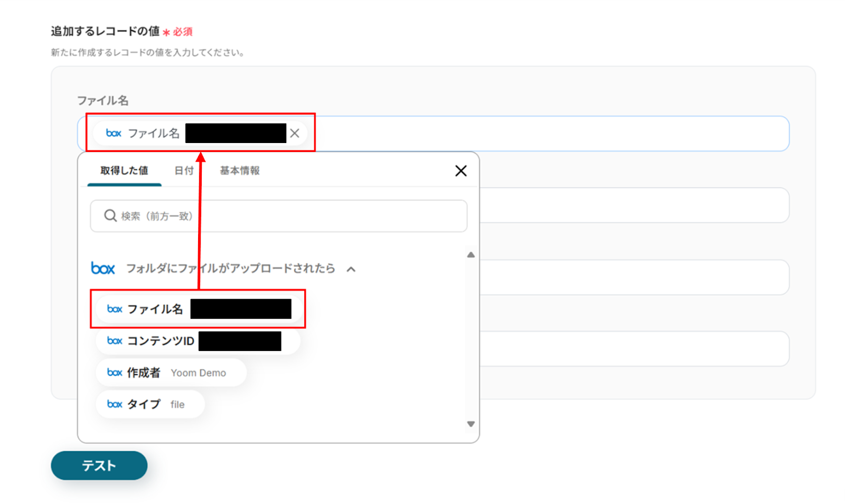This screenshot has height=504, width=845.
Task: Click the scroll up arrow in popup
Action: 471,255
